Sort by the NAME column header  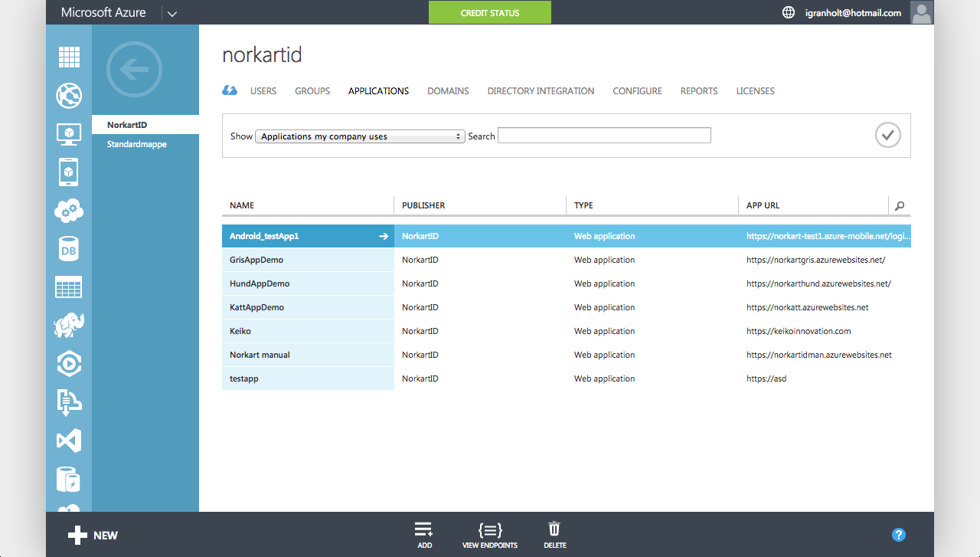pyautogui.click(x=308, y=205)
